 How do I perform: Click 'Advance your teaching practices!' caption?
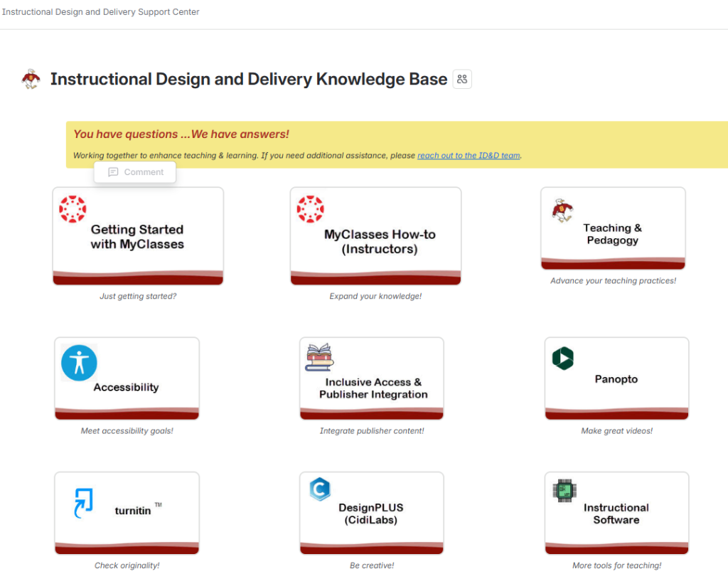coord(613,281)
